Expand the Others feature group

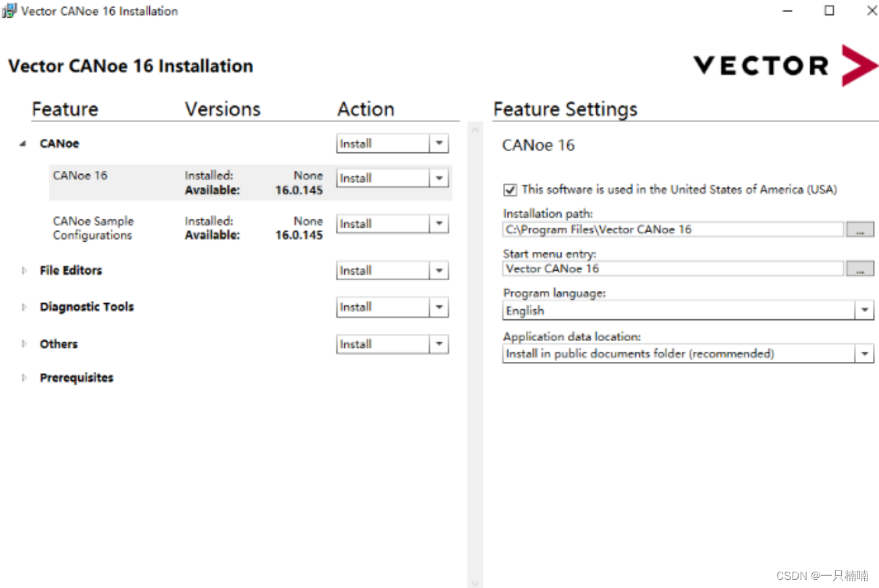(x=24, y=344)
